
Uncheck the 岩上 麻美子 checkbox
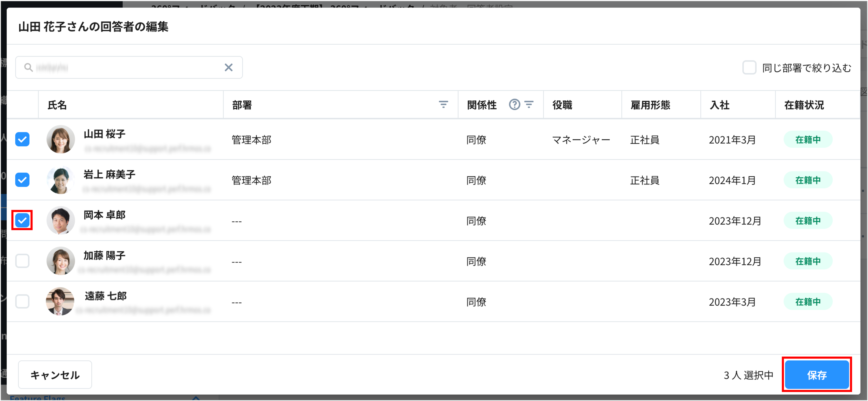[x=22, y=180]
